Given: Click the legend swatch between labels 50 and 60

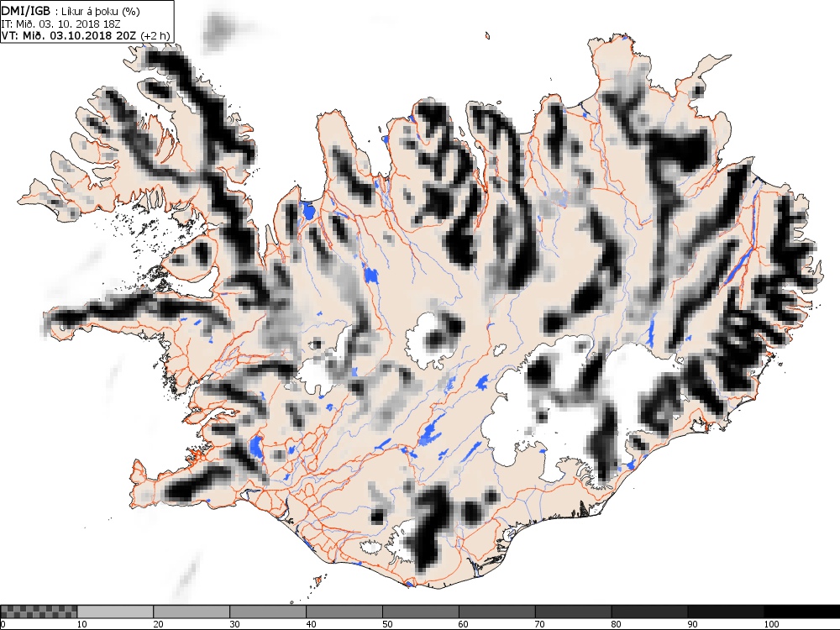Looking at the screenshot, I should (x=421, y=612).
